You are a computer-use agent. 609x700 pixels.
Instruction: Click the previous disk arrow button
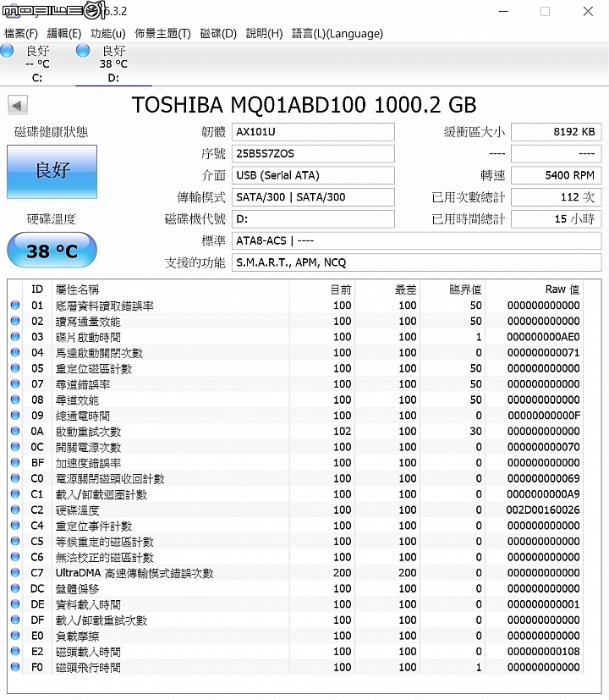pos(18,105)
